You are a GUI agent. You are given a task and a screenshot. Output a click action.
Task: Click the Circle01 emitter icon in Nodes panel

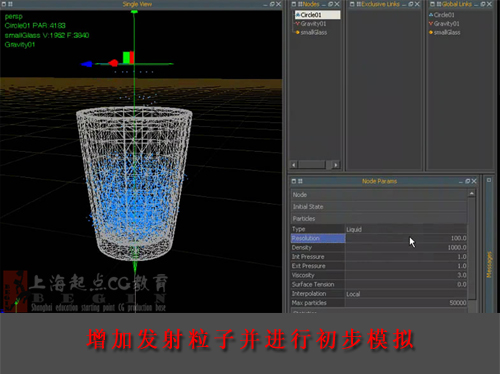298,15
